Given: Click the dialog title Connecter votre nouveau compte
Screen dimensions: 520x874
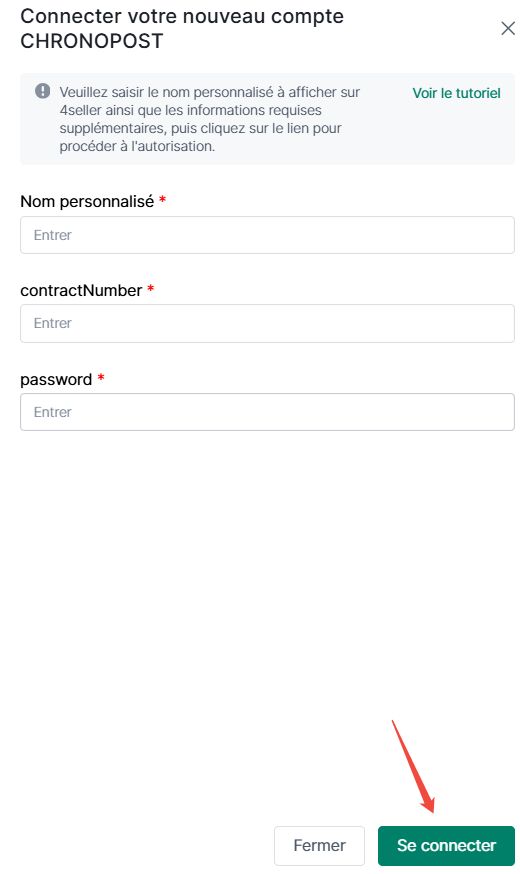Looking at the screenshot, I should tap(182, 16).
